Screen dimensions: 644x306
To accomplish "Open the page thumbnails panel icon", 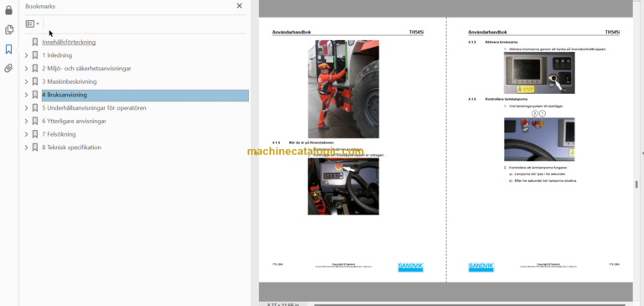I will [x=8, y=29].
